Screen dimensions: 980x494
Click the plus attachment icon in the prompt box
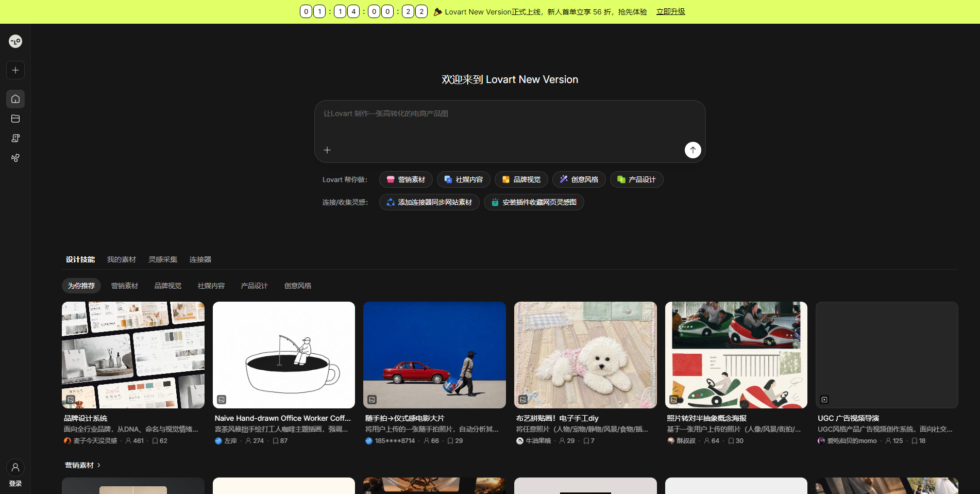pos(327,150)
